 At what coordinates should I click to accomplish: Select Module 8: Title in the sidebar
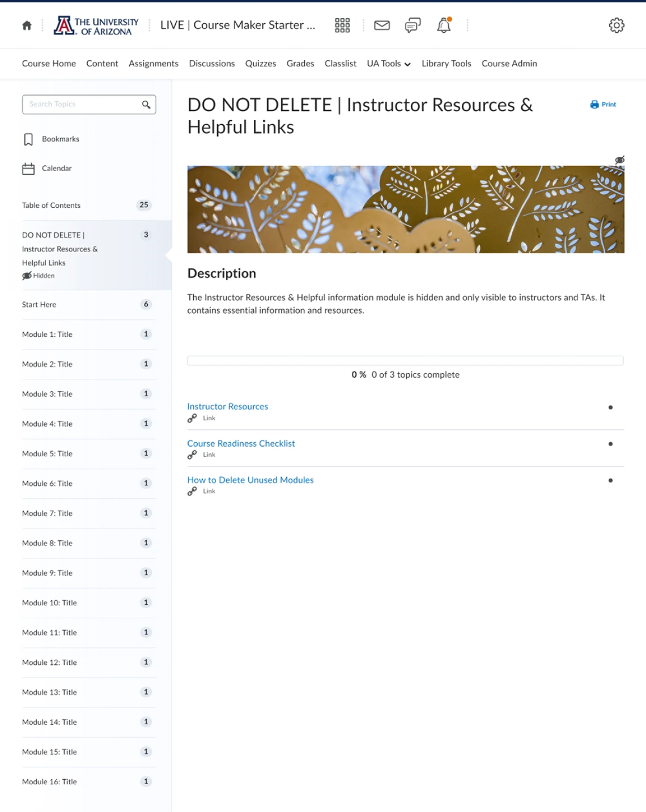[x=89, y=544]
